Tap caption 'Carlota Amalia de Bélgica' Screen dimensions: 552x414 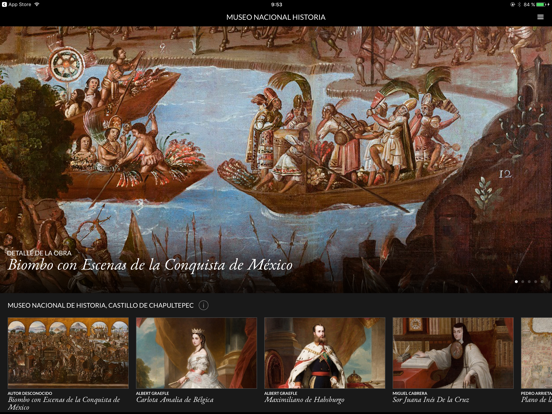(x=175, y=400)
